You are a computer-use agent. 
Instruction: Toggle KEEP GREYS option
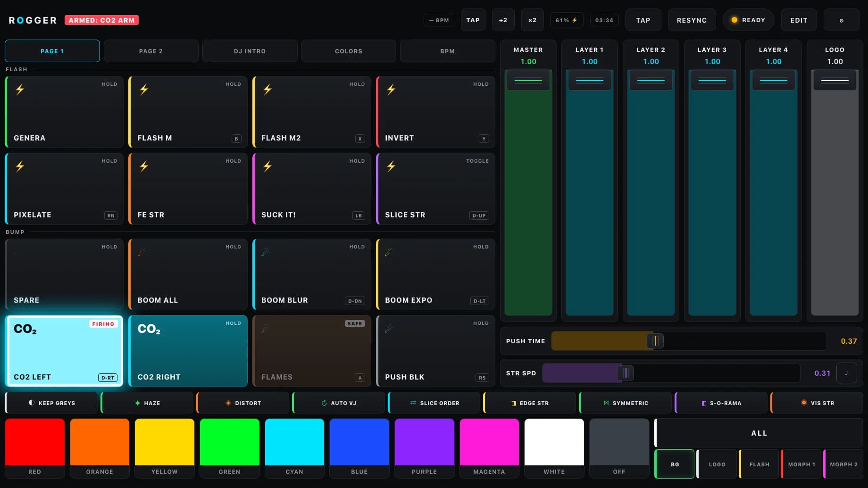point(51,403)
